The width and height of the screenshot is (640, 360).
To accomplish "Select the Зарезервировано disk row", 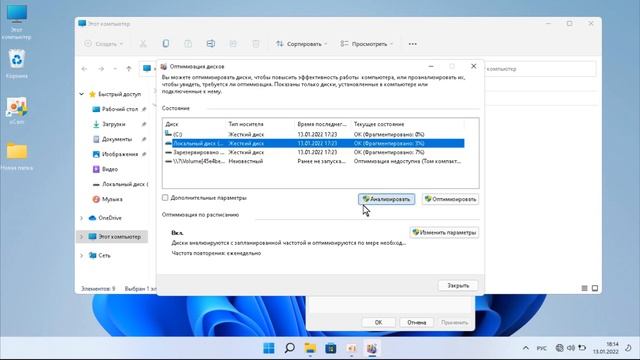I will pos(313,152).
